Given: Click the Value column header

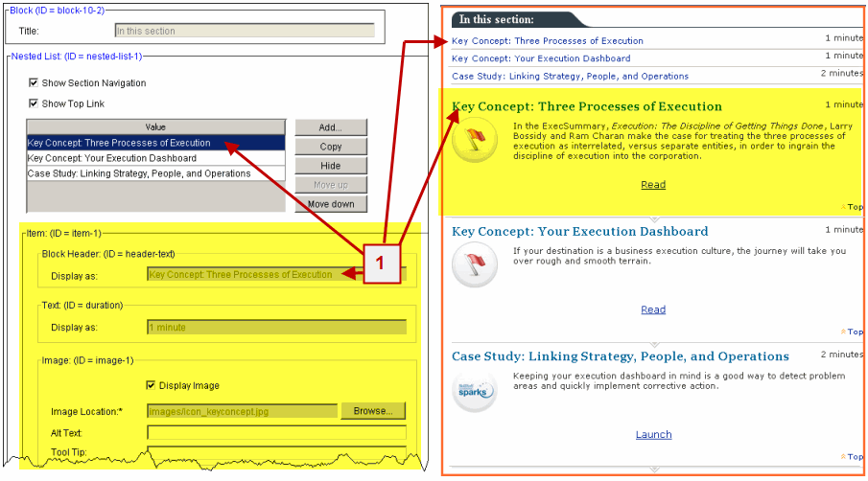Looking at the screenshot, I should (x=155, y=127).
